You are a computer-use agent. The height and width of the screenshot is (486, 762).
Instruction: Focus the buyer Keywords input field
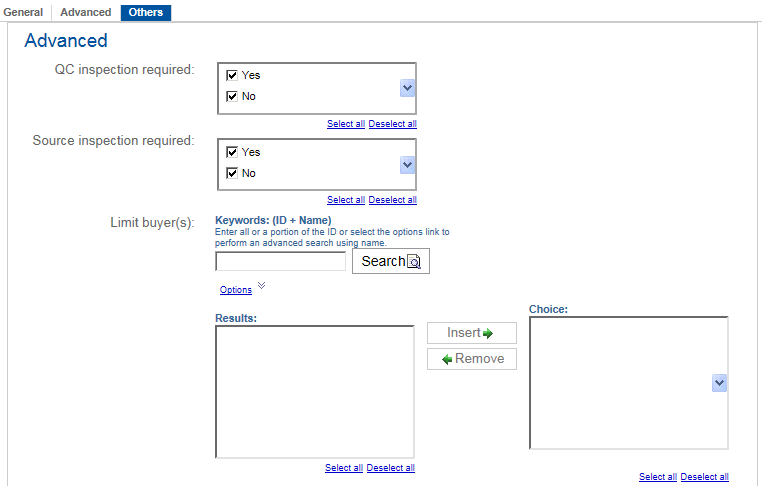pos(280,261)
